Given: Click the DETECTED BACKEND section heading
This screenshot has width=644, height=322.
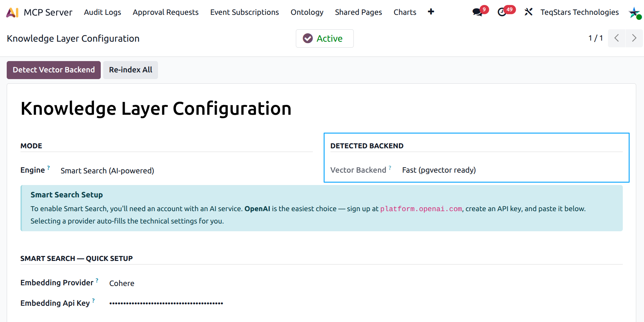Looking at the screenshot, I should tap(367, 146).
